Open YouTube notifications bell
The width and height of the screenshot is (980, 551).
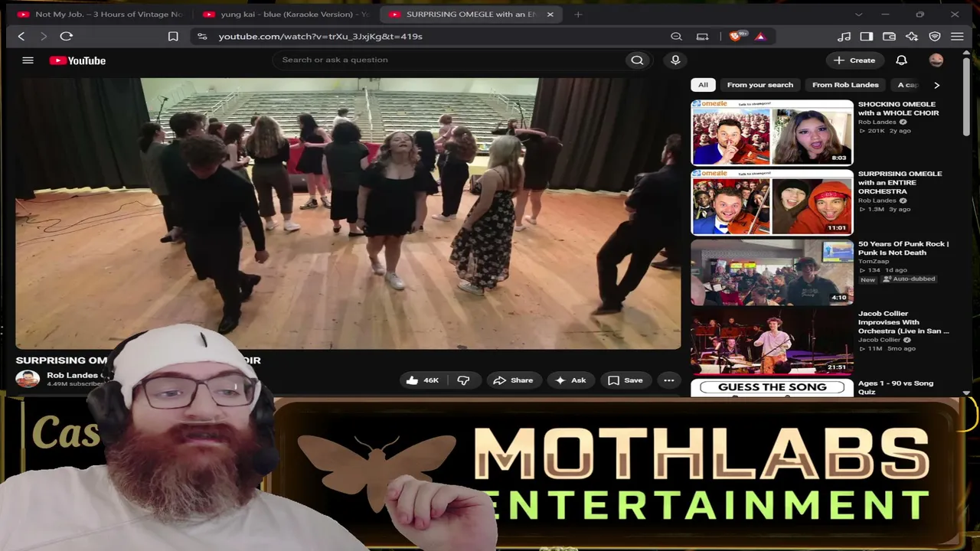902,60
